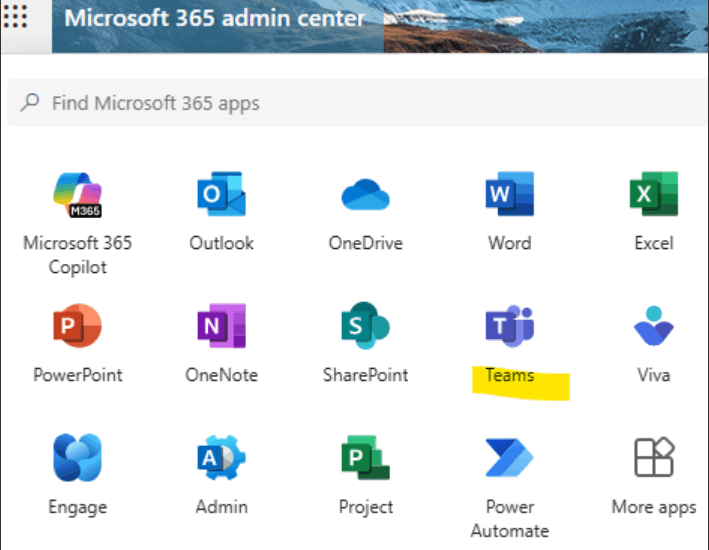Click the Project text label
Image resolution: width=709 pixels, height=550 pixels.
click(366, 507)
